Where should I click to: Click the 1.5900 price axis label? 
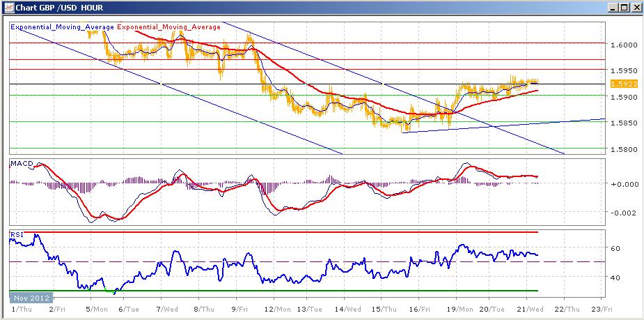click(624, 97)
